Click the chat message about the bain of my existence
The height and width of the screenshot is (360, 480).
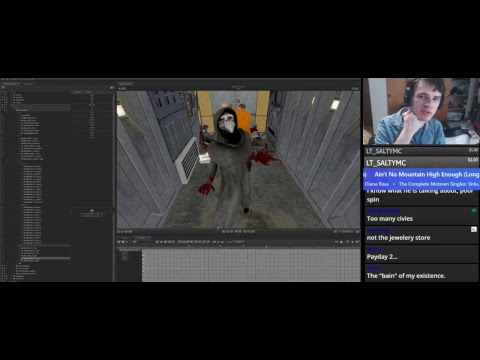pyautogui.click(x=406, y=276)
